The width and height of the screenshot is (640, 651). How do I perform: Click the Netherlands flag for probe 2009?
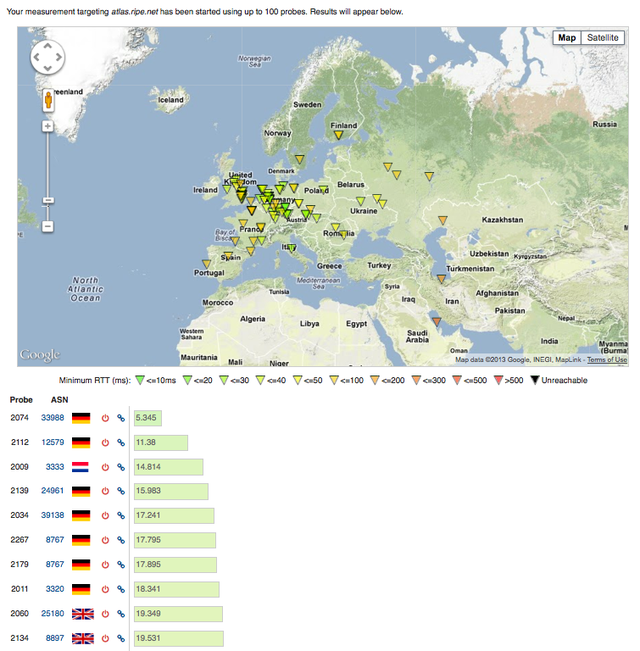tap(80, 467)
